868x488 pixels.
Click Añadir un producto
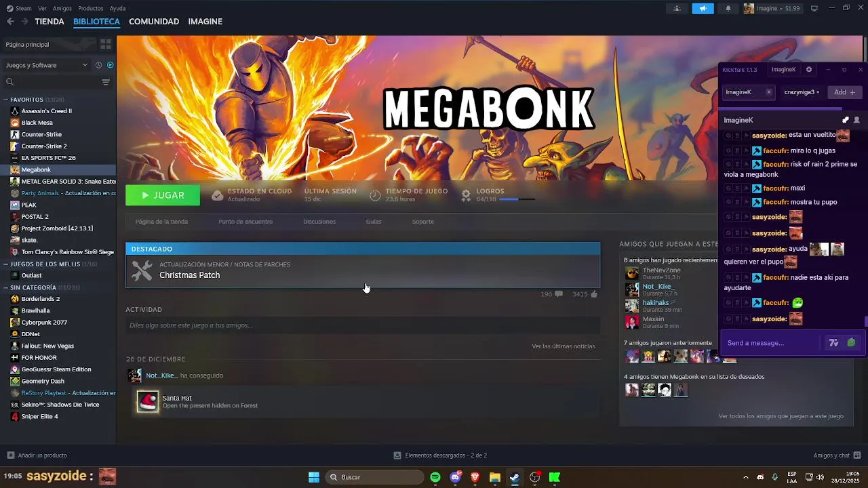(x=37, y=455)
